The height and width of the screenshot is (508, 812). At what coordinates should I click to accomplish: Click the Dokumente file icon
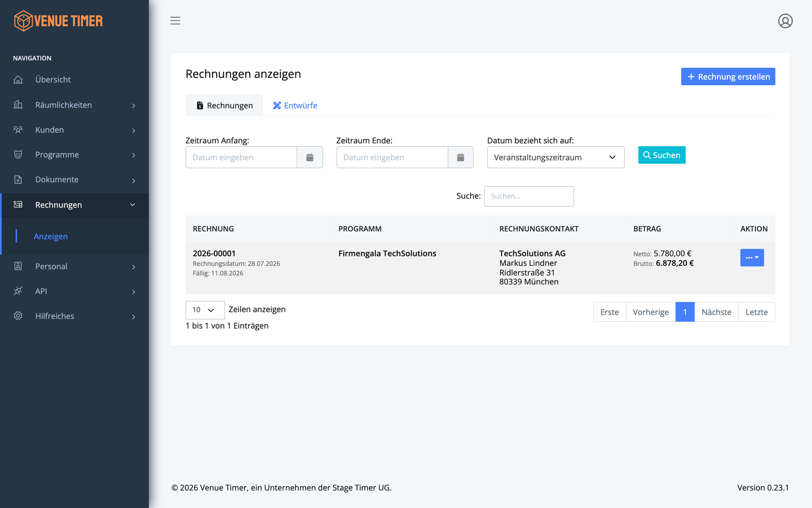click(18, 179)
